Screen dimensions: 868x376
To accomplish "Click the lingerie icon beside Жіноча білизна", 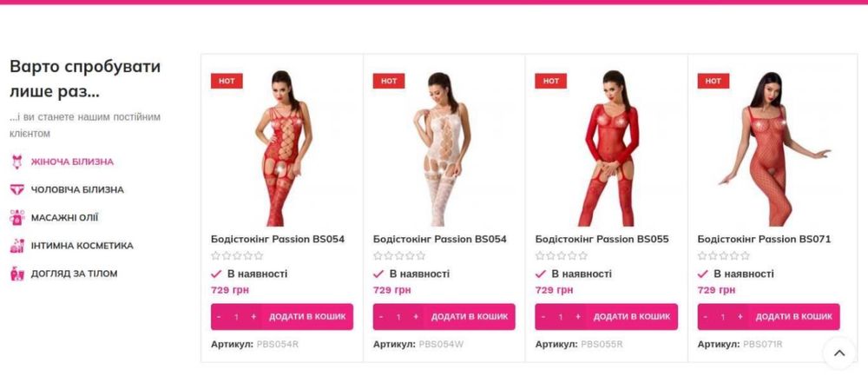I will coord(17,162).
